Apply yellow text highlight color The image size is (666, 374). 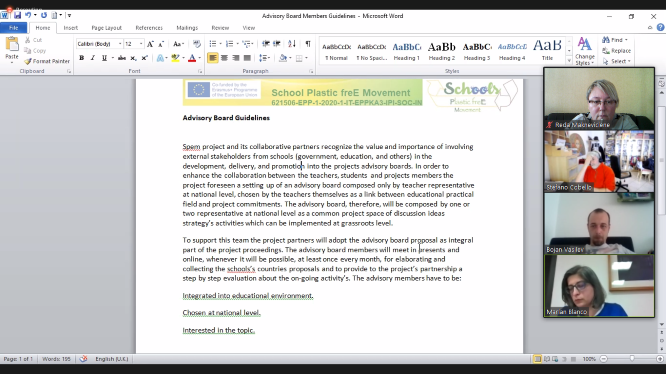[175, 58]
